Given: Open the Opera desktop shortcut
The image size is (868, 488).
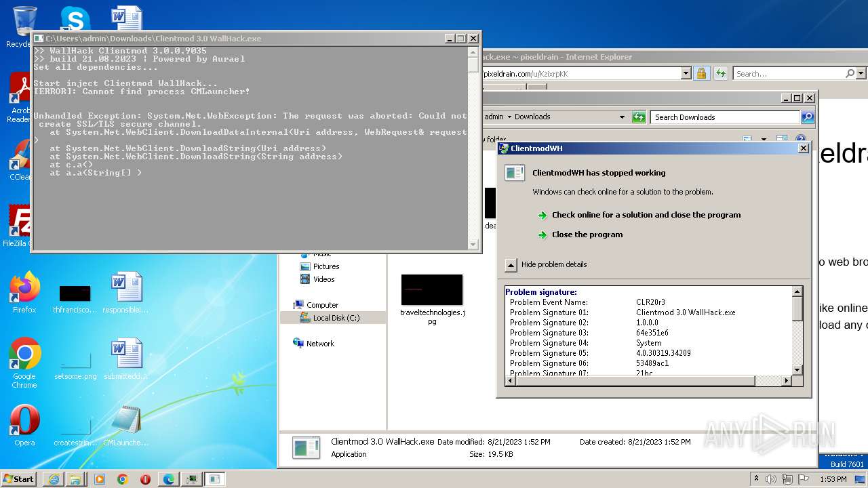Looking at the screenshot, I should coord(24,426).
